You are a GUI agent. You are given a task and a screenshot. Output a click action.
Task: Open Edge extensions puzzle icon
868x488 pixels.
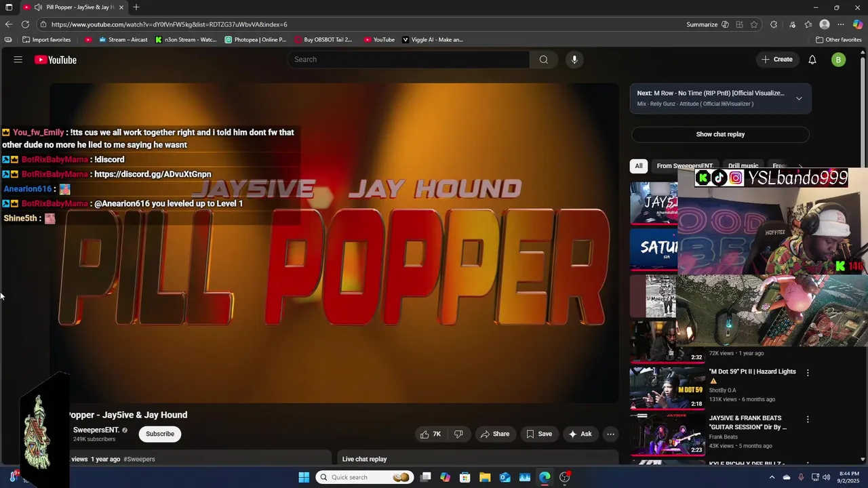(774, 24)
